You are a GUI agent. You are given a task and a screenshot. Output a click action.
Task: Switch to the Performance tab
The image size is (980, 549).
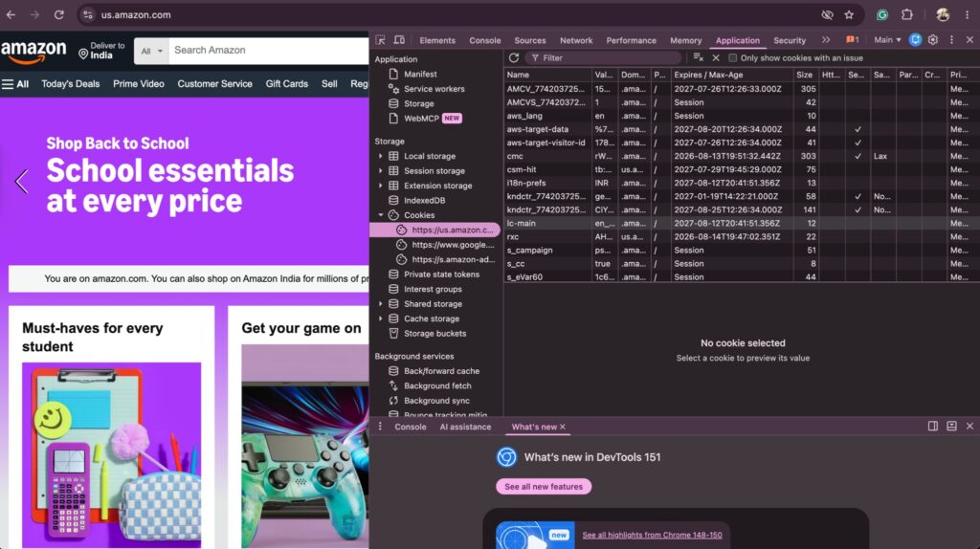pos(632,40)
